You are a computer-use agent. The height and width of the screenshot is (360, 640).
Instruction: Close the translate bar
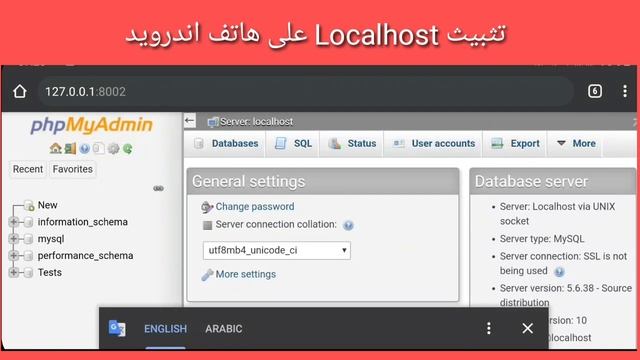tap(527, 328)
